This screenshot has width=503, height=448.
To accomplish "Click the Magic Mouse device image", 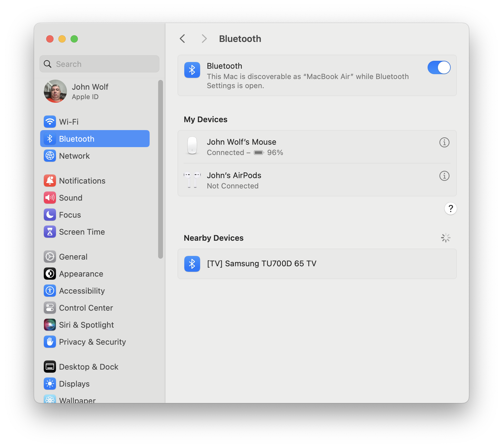I will click(192, 145).
